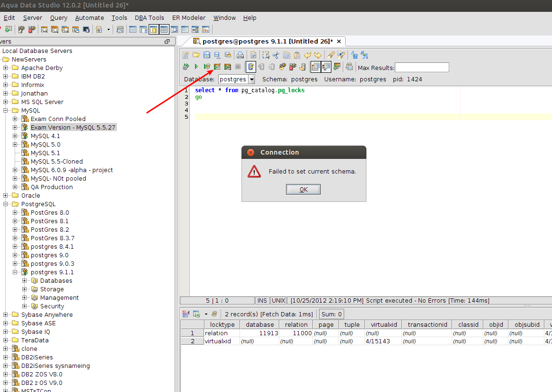Image resolution: width=552 pixels, height=392 pixels.
Task: Close the postgres@postgres query tab
Action: pyautogui.click(x=339, y=42)
